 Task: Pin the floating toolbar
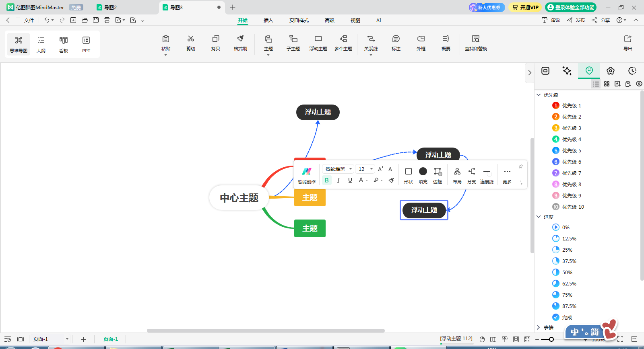click(x=520, y=166)
